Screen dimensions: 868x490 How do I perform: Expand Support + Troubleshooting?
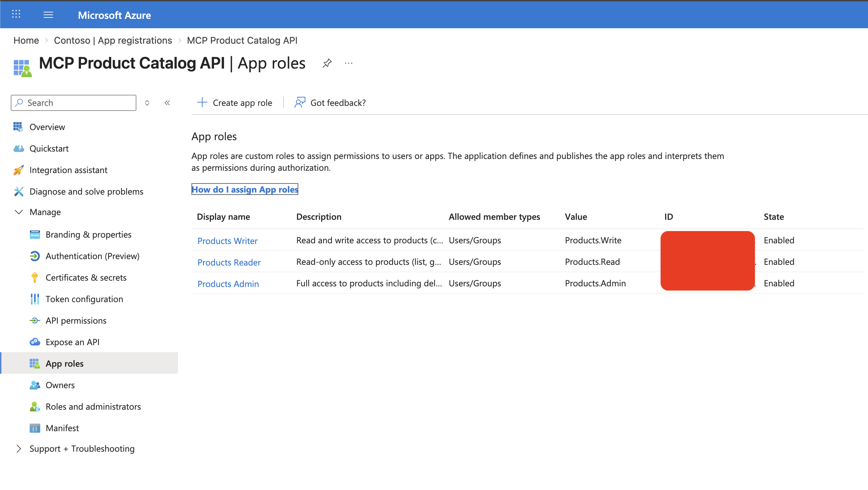point(19,449)
